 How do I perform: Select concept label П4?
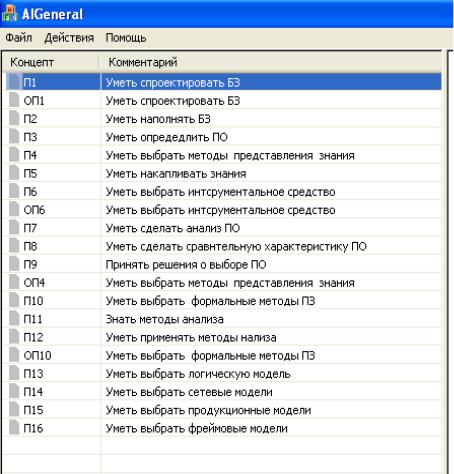[30, 155]
